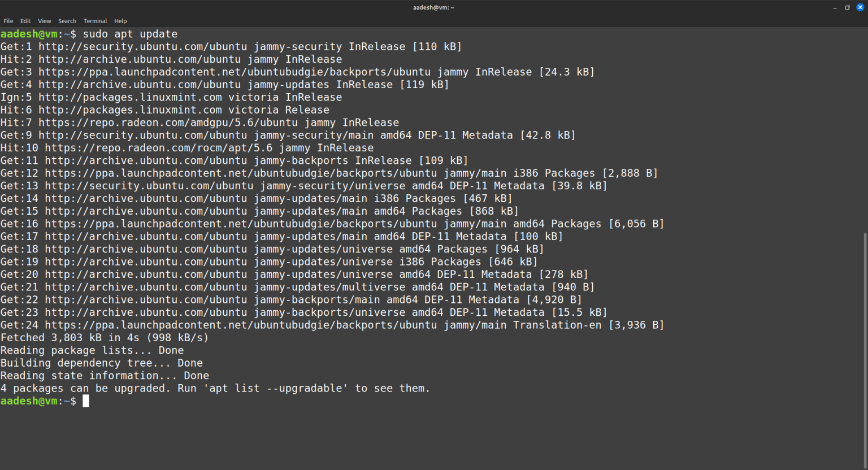The height and width of the screenshot is (470, 868).
Task: Minimize the terminal window
Action: coord(835,7)
